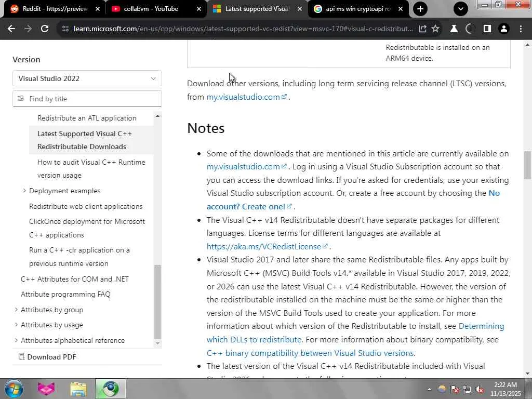Open the pink cat app on taskbar
The height and width of the screenshot is (399, 532).
[x=46, y=389]
